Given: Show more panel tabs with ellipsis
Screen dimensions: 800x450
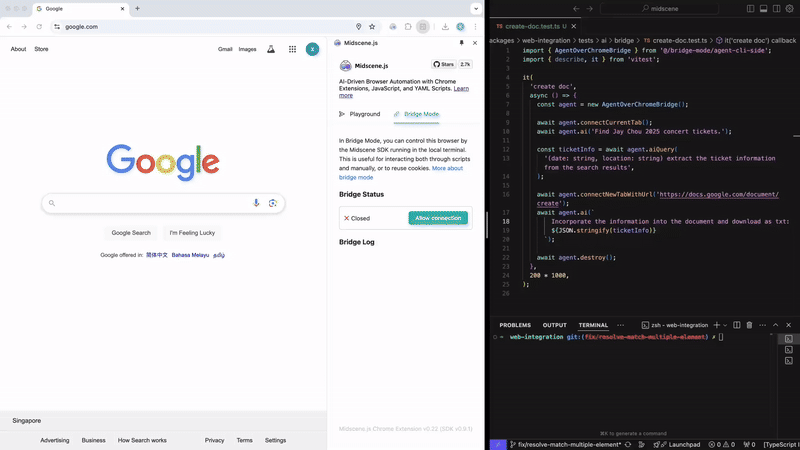Looking at the screenshot, I should coord(620,325).
